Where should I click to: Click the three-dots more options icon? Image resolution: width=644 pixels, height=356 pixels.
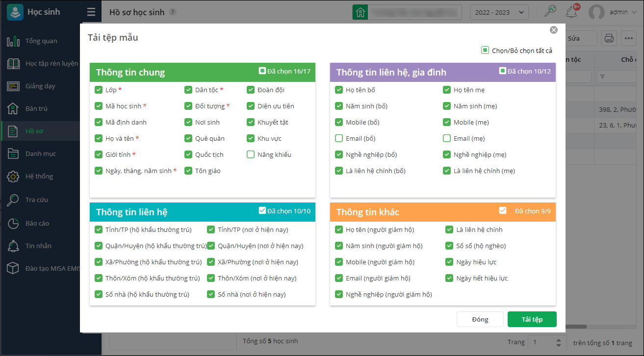tap(629, 38)
